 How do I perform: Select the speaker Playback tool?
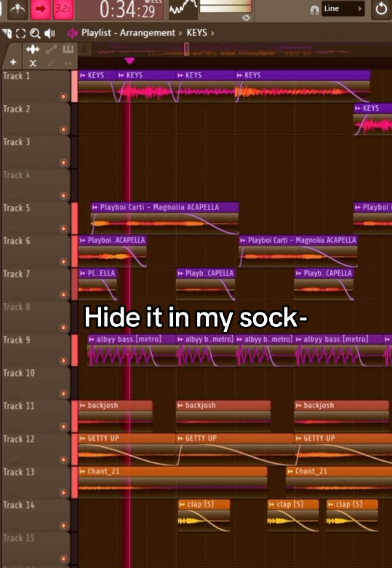[x=50, y=33]
